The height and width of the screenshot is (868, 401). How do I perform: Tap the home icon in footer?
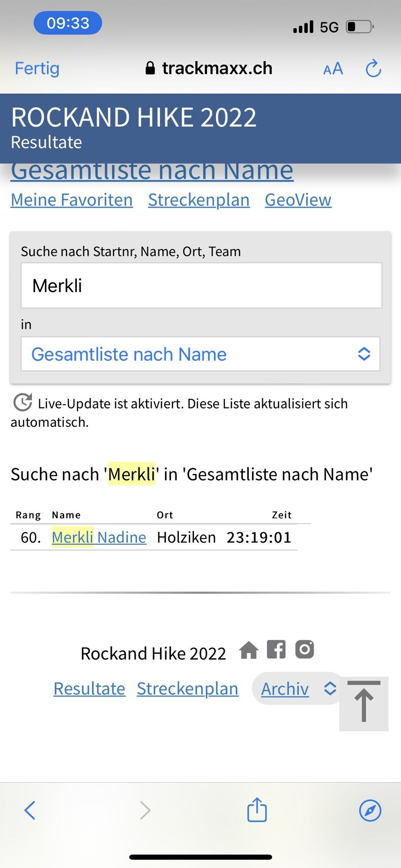[249, 650]
